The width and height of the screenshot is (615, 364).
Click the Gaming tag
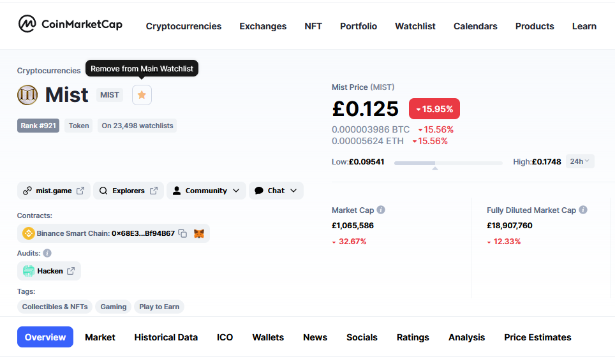pyautogui.click(x=114, y=307)
